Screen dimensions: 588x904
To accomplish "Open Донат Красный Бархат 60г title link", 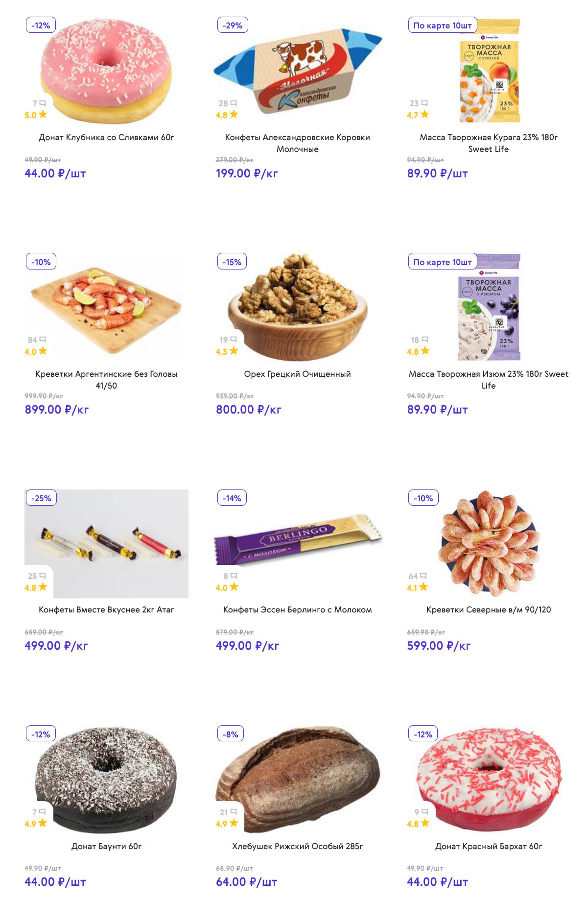I will 488,846.
